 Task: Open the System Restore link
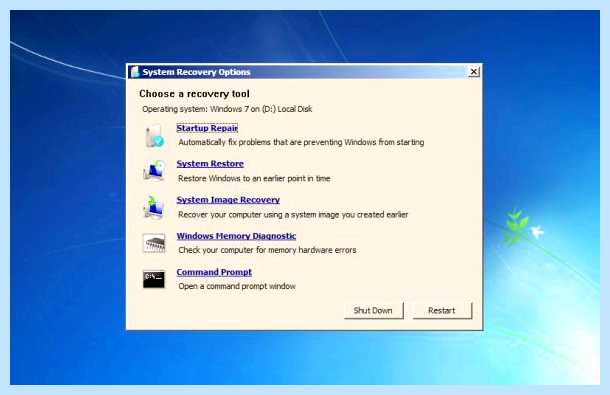[x=210, y=164]
